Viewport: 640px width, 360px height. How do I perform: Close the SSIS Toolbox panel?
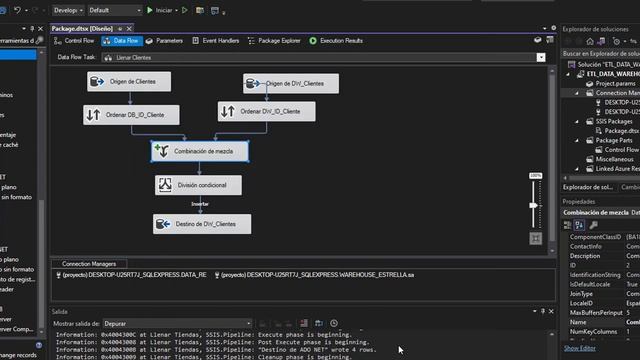pos(40,29)
